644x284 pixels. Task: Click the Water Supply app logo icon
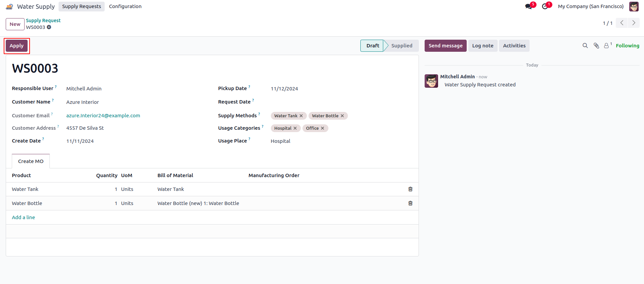coord(9,6)
